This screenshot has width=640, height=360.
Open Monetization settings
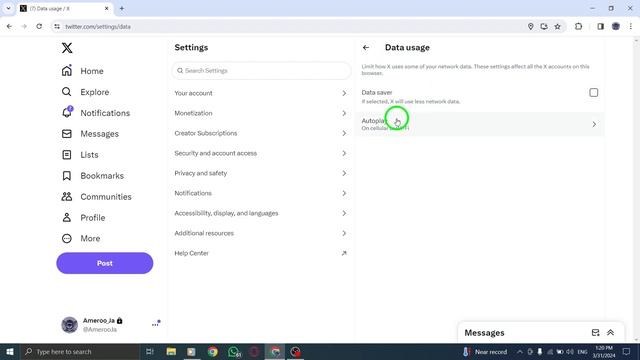point(260,113)
